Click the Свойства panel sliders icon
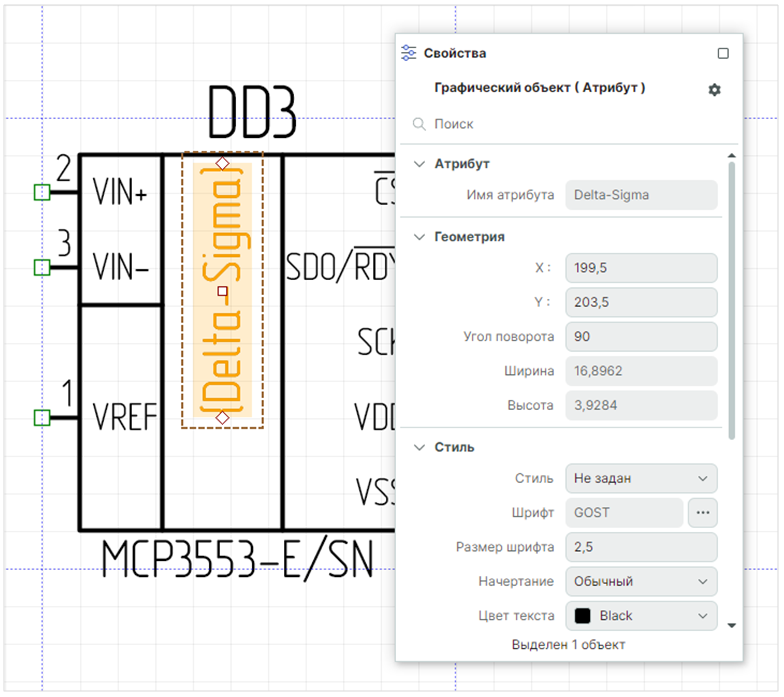This screenshot has width=784, height=697. (x=408, y=53)
